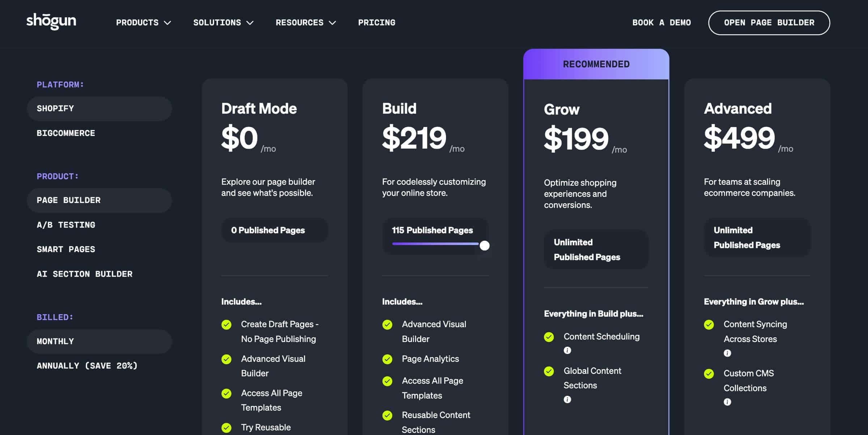Screen dimensions: 868x435
Task: Click checkmark beside Build Advanced Visual Builder
Action: [x=387, y=325]
